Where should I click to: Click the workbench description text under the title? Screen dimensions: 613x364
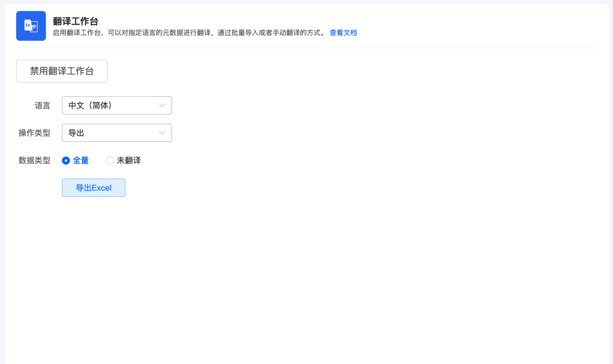(x=189, y=33)
